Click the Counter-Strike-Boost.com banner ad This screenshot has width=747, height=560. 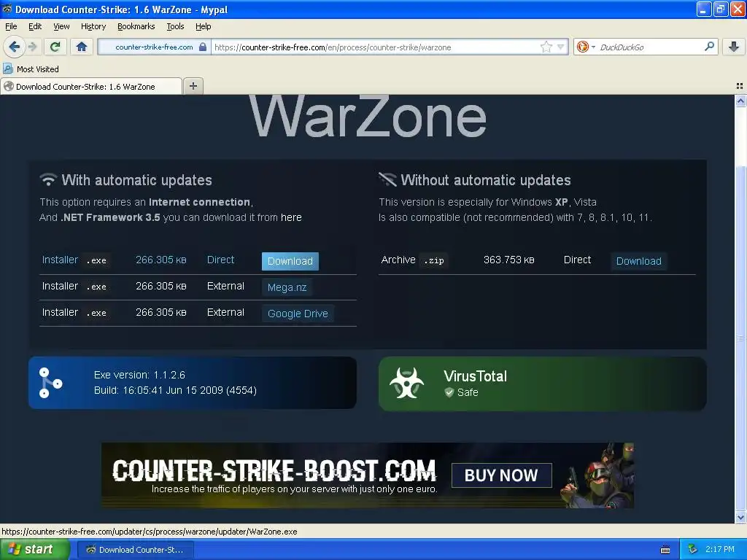(368, 475)
